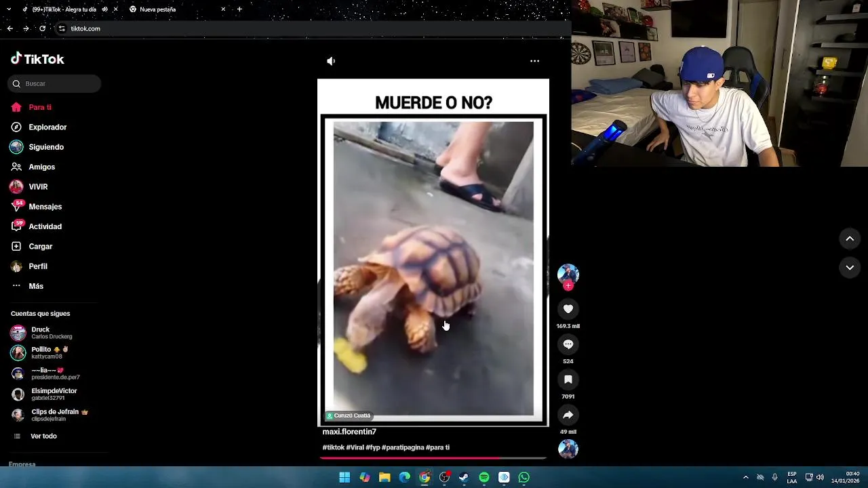Screen dimensions: 868x488
Task: Like the video with the heart icon
Action: pyautogui.click(x=568, y=309)
